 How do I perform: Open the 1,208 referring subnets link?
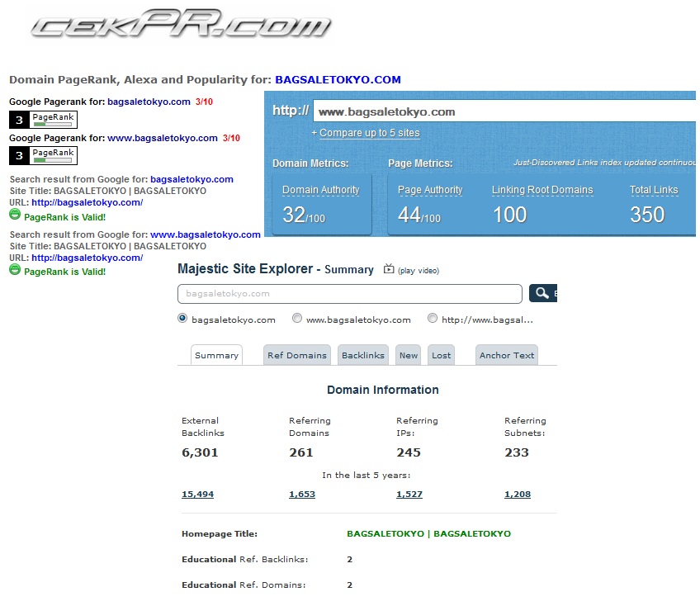click(518, 494)
